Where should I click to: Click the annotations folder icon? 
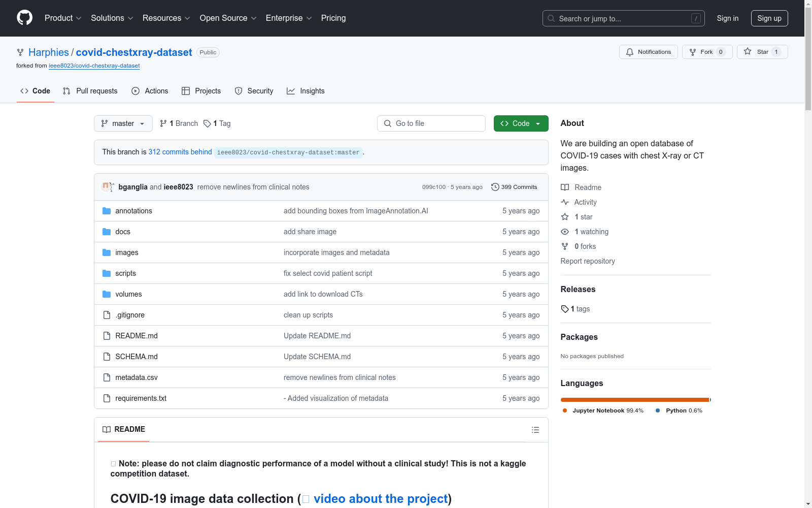(x=107, y=211)
